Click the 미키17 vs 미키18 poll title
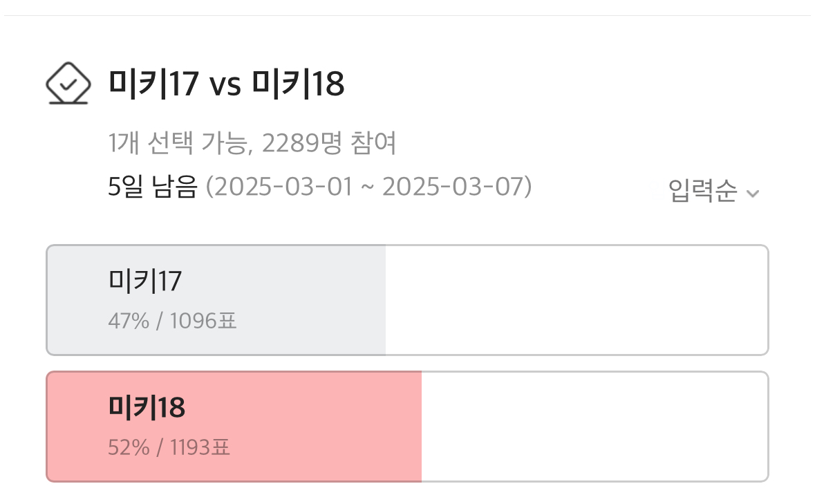Viewport: 815px width, 504px height. point(226,84)
